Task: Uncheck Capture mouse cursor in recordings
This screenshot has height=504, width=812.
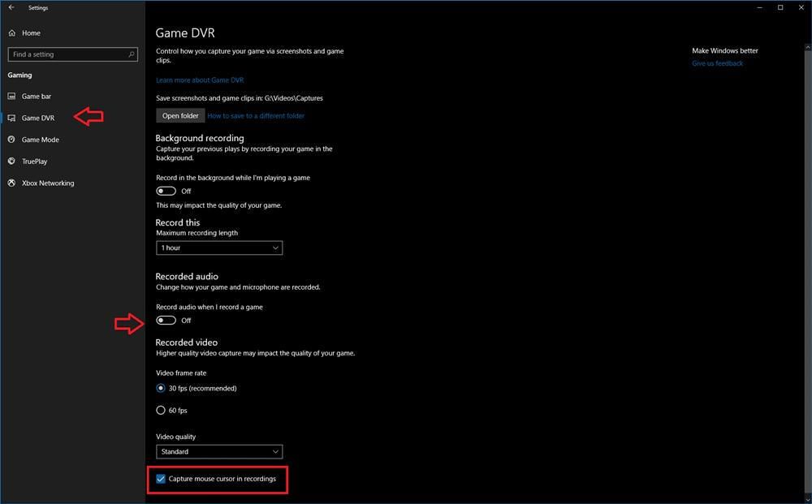Action: pos(160,479)
